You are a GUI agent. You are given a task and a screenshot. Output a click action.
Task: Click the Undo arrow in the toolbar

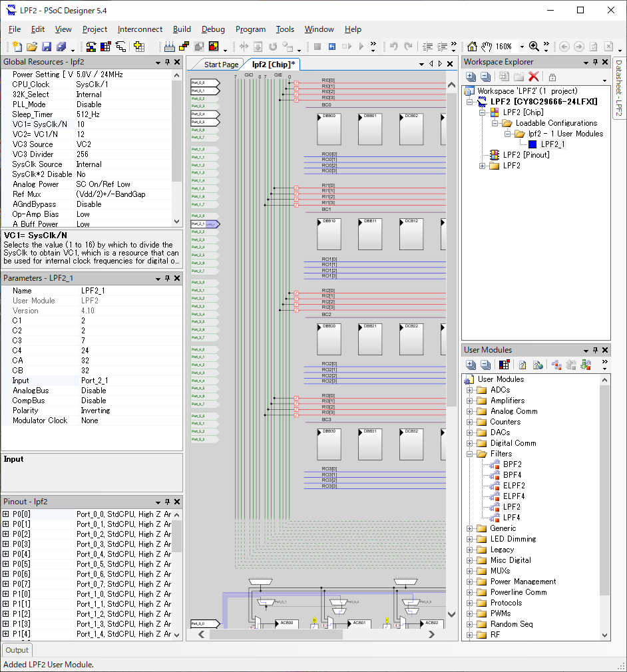click(393, 47)
